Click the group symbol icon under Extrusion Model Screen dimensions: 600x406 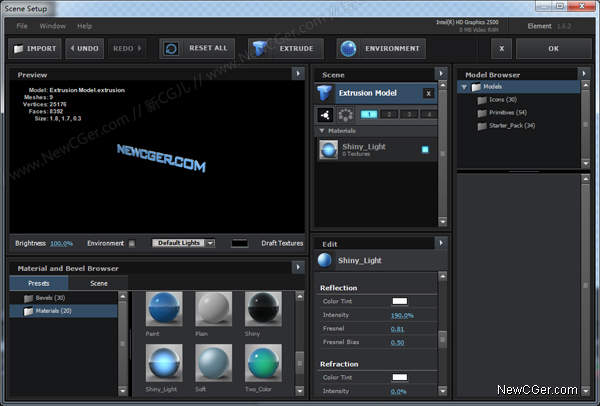[325, 114]
